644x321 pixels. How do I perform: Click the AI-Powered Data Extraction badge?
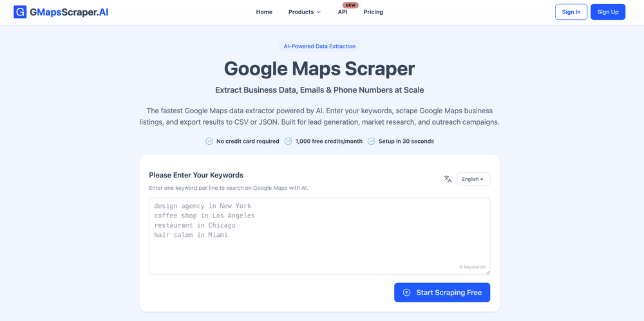point(319,46)
